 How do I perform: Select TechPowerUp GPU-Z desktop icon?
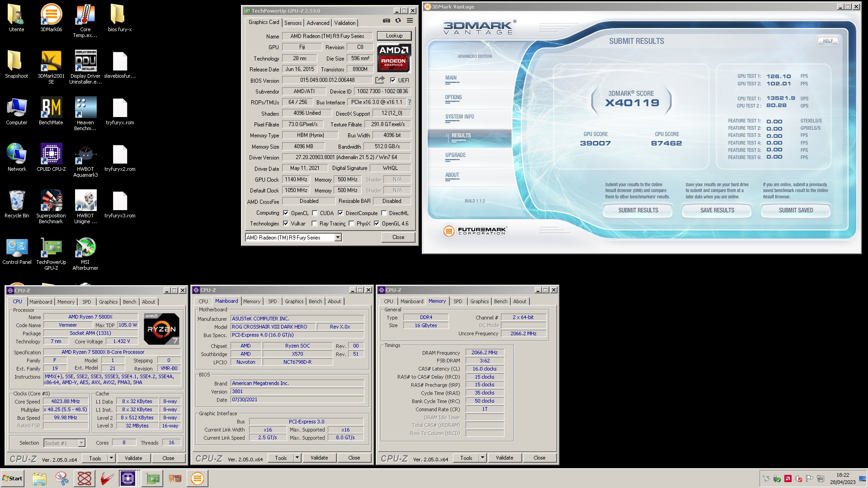51,253
